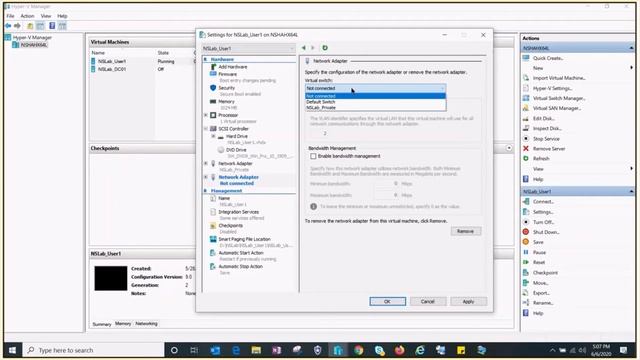
Task: Click the Turn Off icon in Actions pane
Action: 526,222
